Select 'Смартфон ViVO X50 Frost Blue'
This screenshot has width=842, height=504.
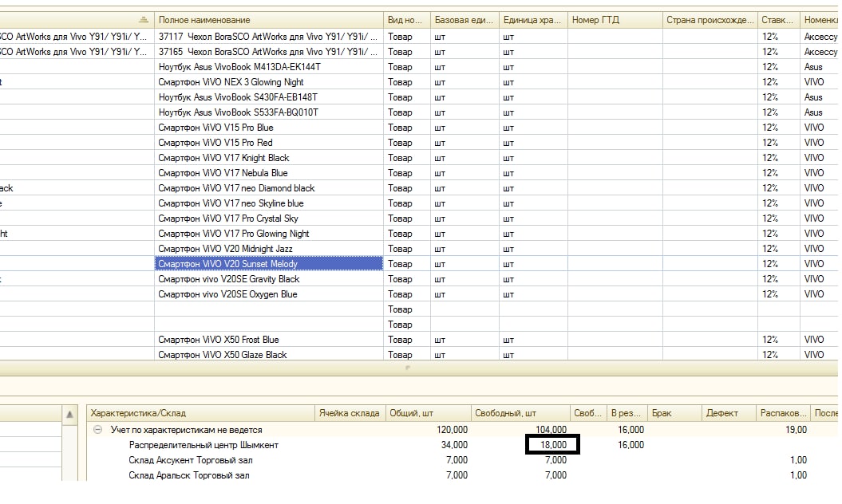tap(219, 340)
